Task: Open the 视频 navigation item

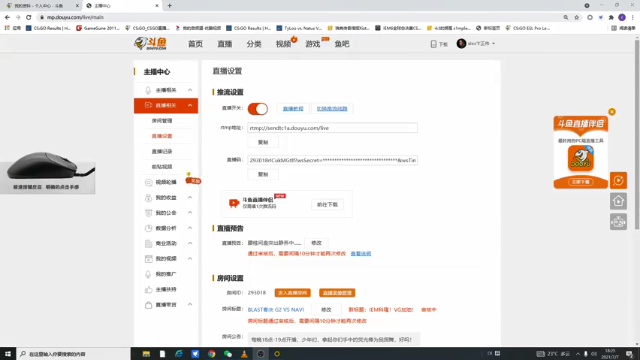Action: (x=283, y=44)
